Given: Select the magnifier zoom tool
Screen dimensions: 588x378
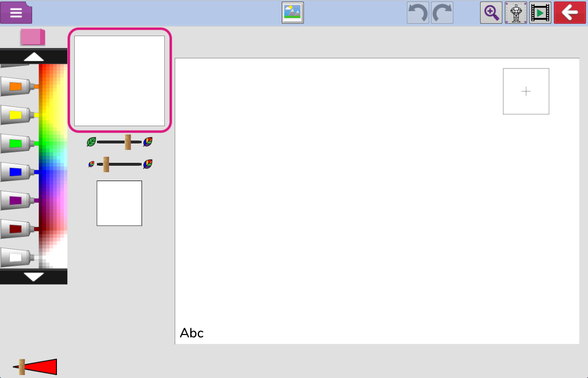Looking at the screenshot, I should [x=491, y=13].
